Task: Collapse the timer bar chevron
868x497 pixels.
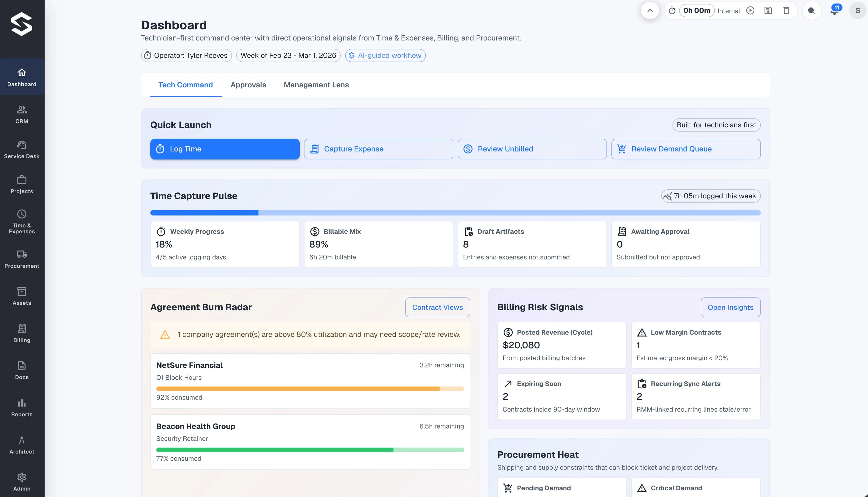Action: pyautogui.click(x=650, y=11)
